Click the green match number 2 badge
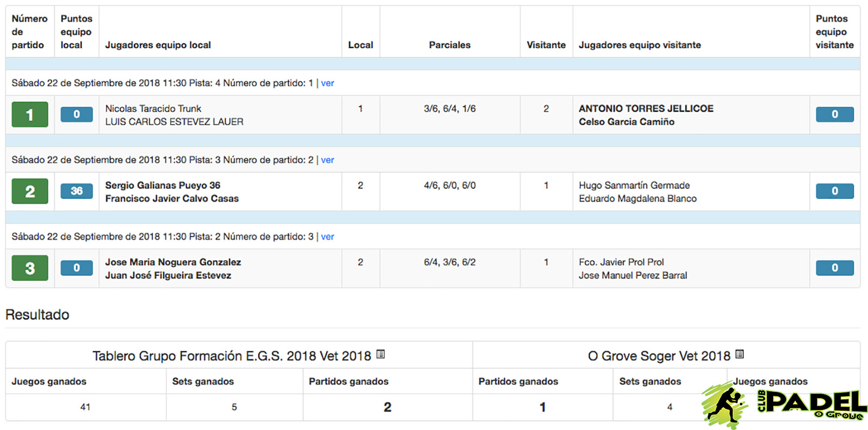The height and width of the screenshot is (430, 868). pyautogui.click(x=30, y=191)
